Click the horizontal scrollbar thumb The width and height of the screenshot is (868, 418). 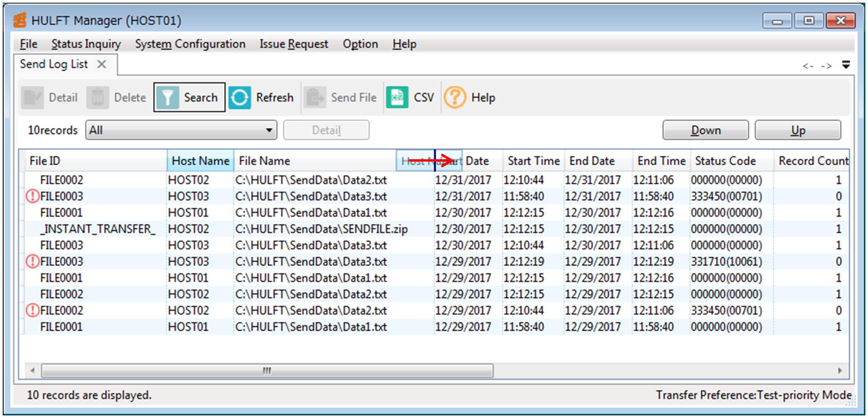coord(267,371)
